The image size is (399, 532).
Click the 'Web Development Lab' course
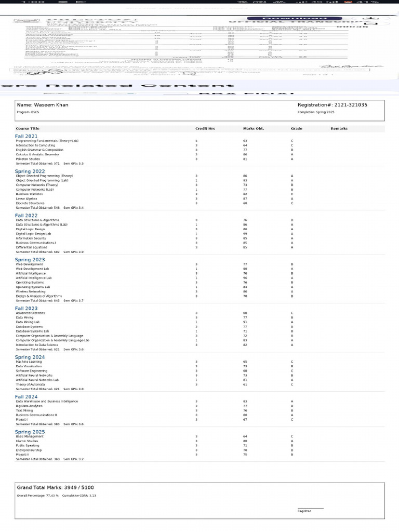pyautogui.click(x=32, y=269)
